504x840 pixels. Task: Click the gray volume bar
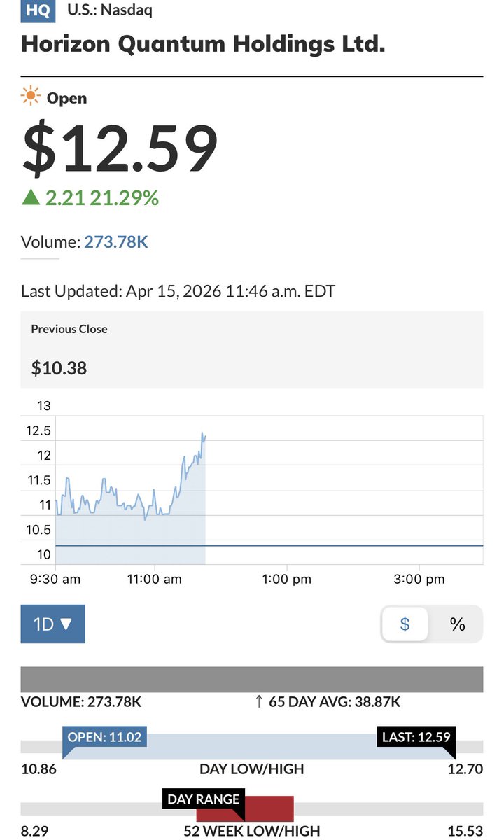[252, 680]
